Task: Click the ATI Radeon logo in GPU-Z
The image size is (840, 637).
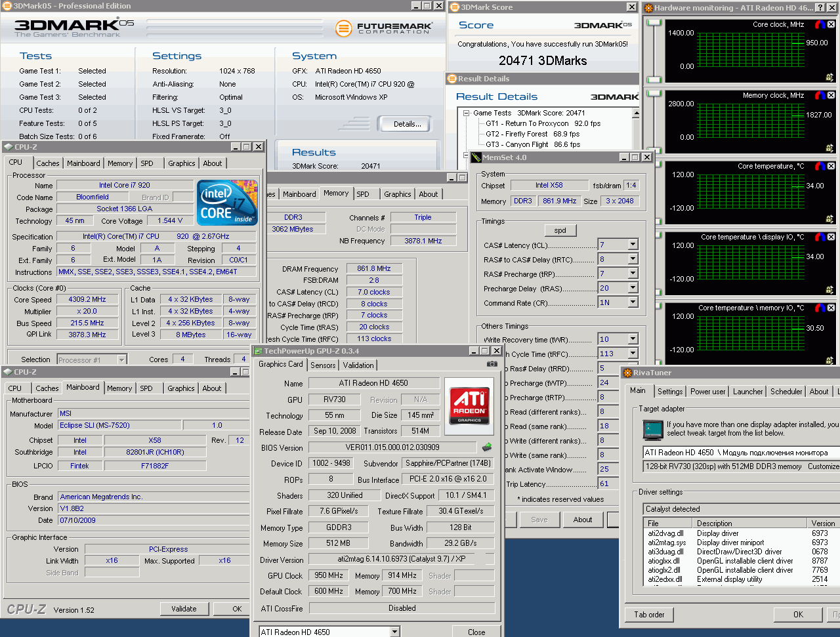Action: pos(469,405)
